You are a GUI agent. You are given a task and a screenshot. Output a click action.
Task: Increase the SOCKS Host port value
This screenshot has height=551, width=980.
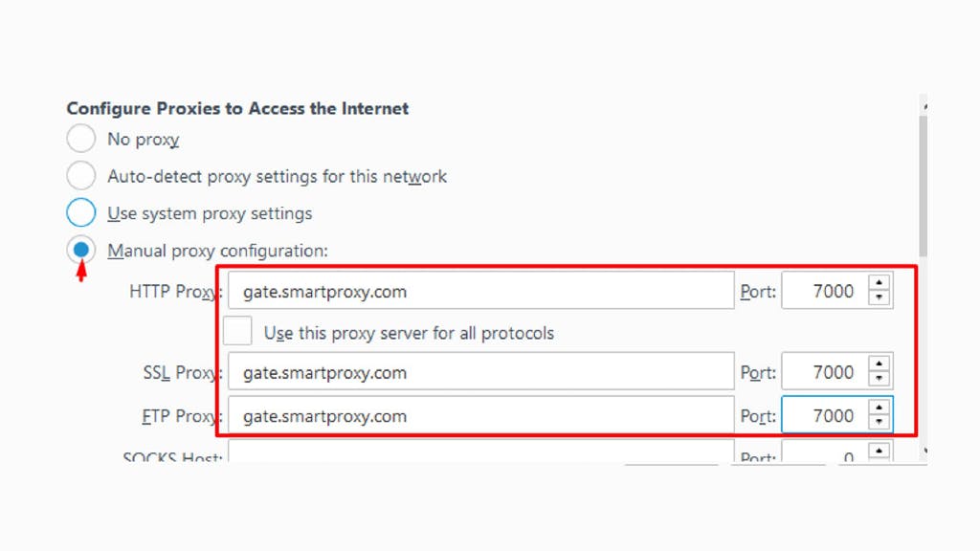(879, 452)
